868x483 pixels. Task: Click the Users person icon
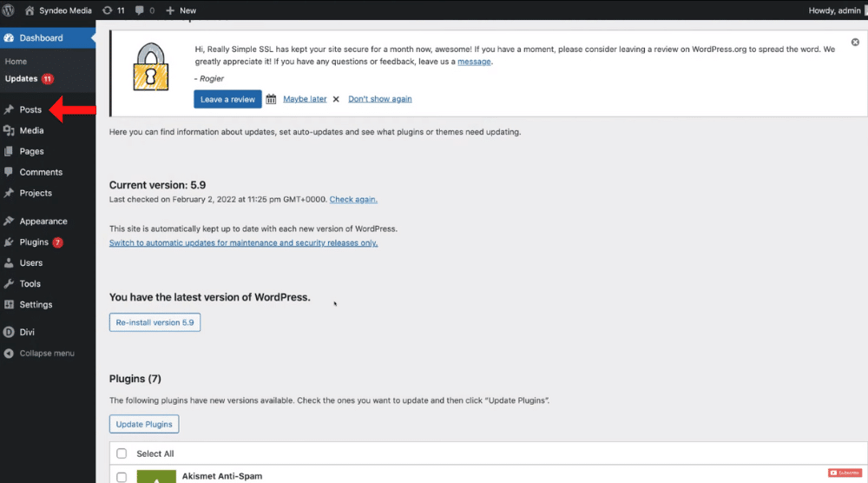tap(9, 262)
